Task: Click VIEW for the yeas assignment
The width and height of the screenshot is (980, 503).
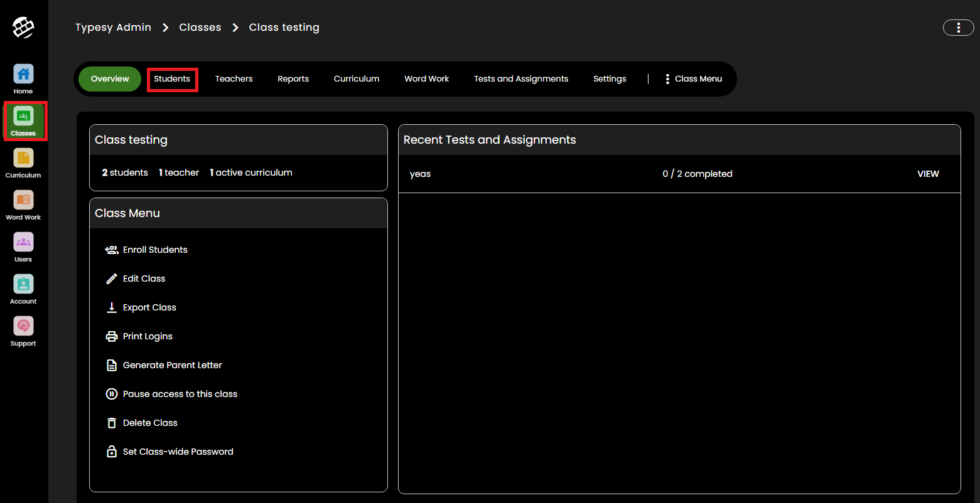Action: coord(928,174)
